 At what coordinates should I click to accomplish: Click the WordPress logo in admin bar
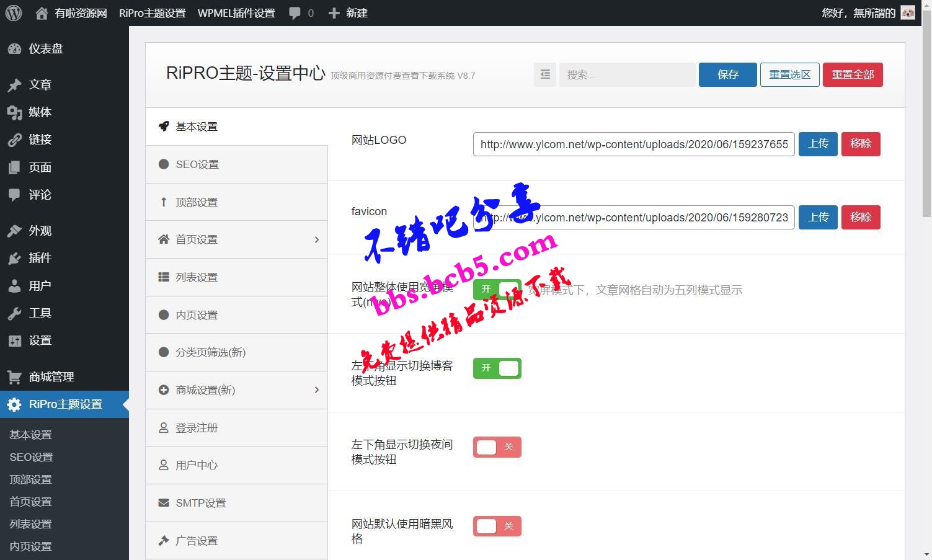[x=14, y=13]
